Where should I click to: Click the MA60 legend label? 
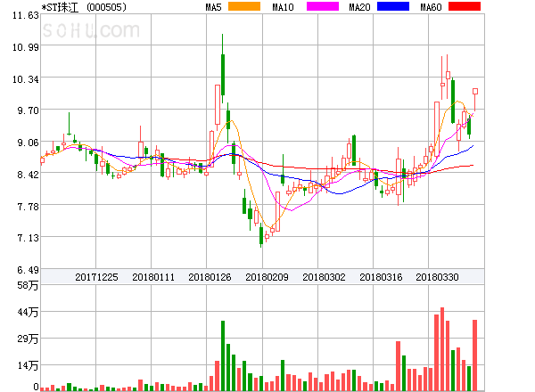point(431,7)
